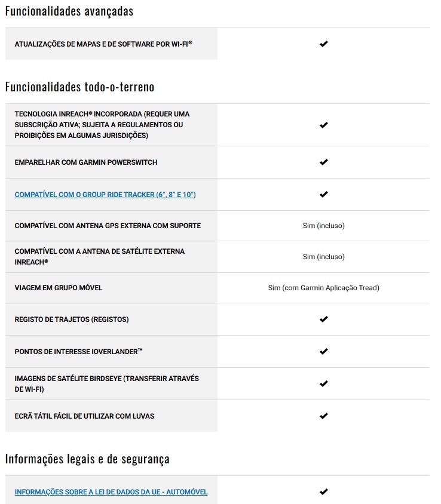Click 'Sim (incluso)' for inReach satellite antenna
The height and width of the screenshot is (504, 441).
coord(323,257)
